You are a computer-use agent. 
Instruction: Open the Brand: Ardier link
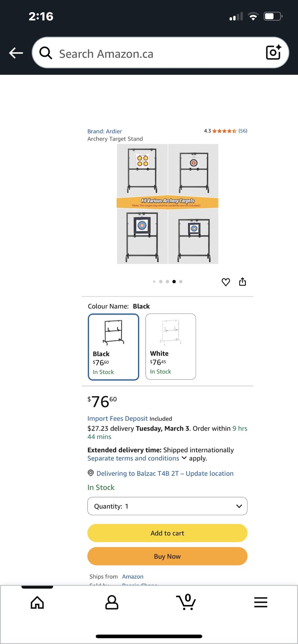(x=104, y=131)
